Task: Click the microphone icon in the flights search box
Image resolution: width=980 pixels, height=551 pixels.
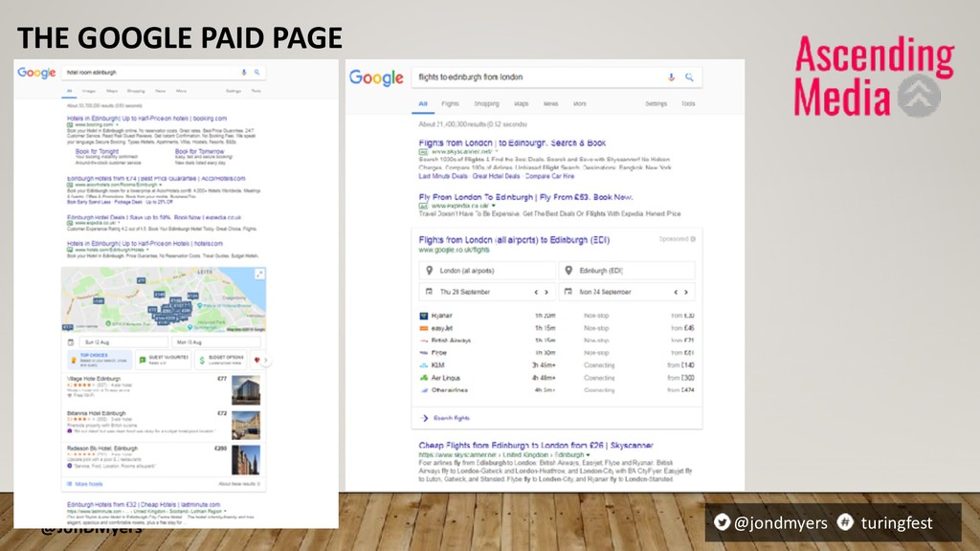Action: click(x=671, y=77)
